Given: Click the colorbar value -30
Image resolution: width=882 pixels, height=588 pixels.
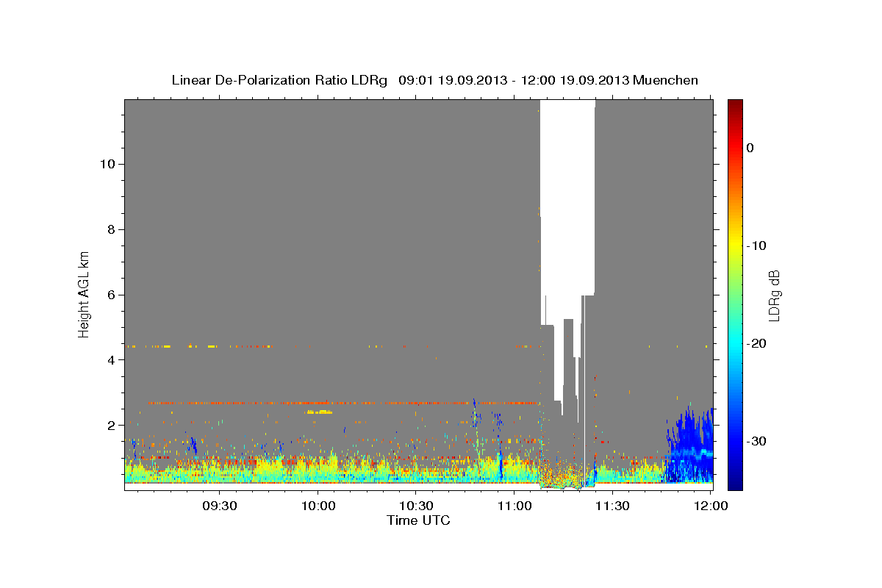Looking at the screenshot, I should point(756,441).
